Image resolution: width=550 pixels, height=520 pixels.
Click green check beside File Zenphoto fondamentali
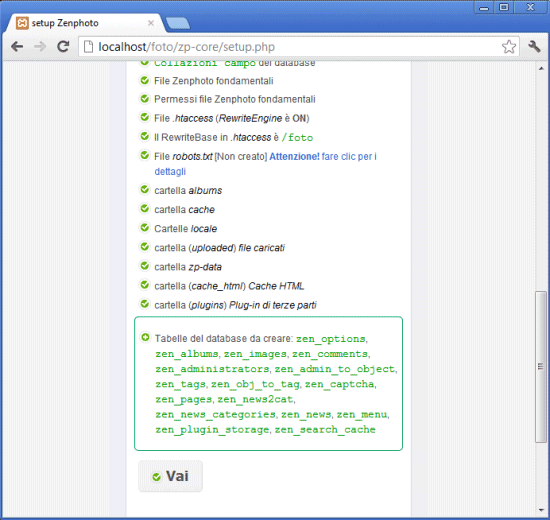145,80
